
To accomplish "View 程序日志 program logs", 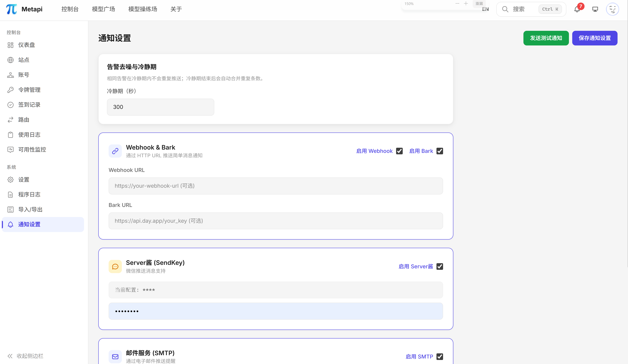I will click(x=29, y=194).
